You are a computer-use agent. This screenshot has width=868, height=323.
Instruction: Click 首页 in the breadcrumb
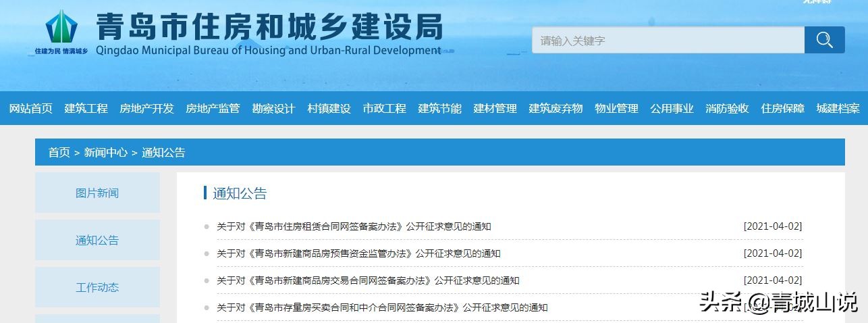click(x=59, y=153)
